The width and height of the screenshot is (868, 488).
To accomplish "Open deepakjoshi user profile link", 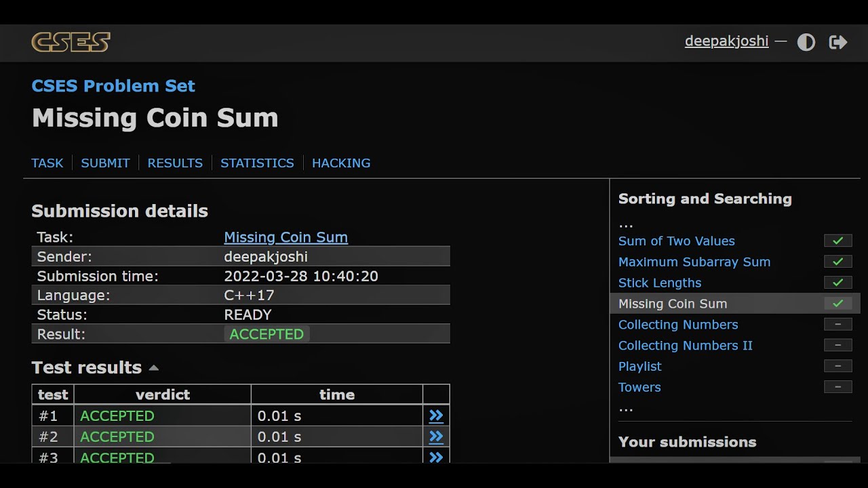I will [727, 41].
